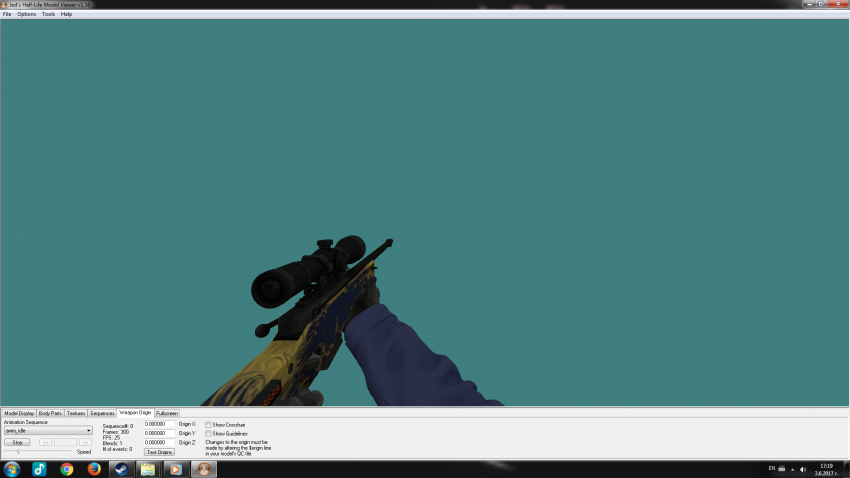The width and height of the screenshot is (850, 478).
Task: Click Show Desktop strip at taskbar end
Action: 846,469
